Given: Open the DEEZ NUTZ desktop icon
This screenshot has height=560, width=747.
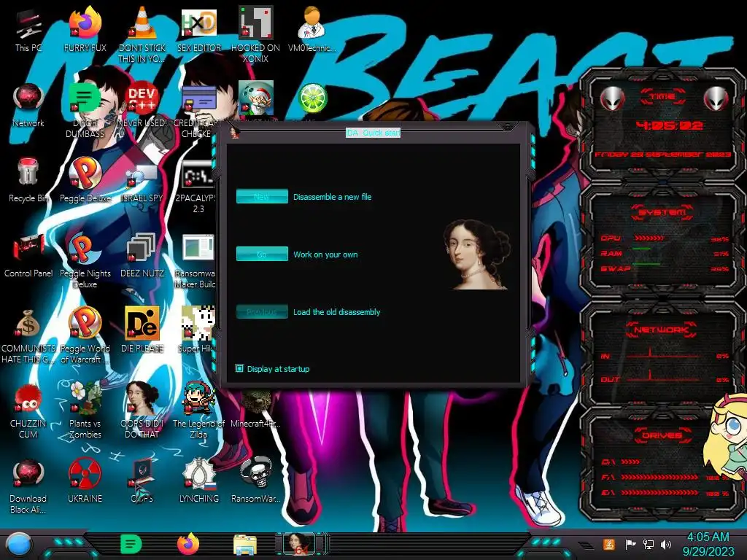Looking at the screenshot, I should pyautogui.click(x=142, y=255).
